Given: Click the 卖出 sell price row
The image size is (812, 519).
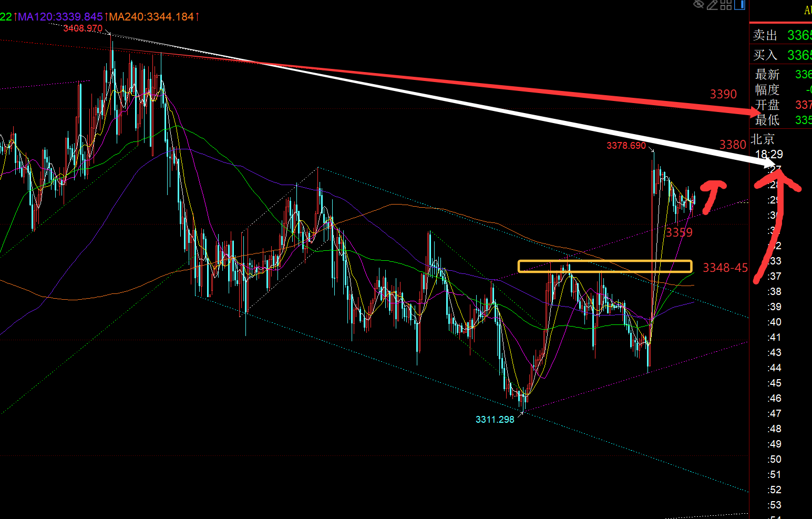Looking at the screenshot, I should point(781,35).
